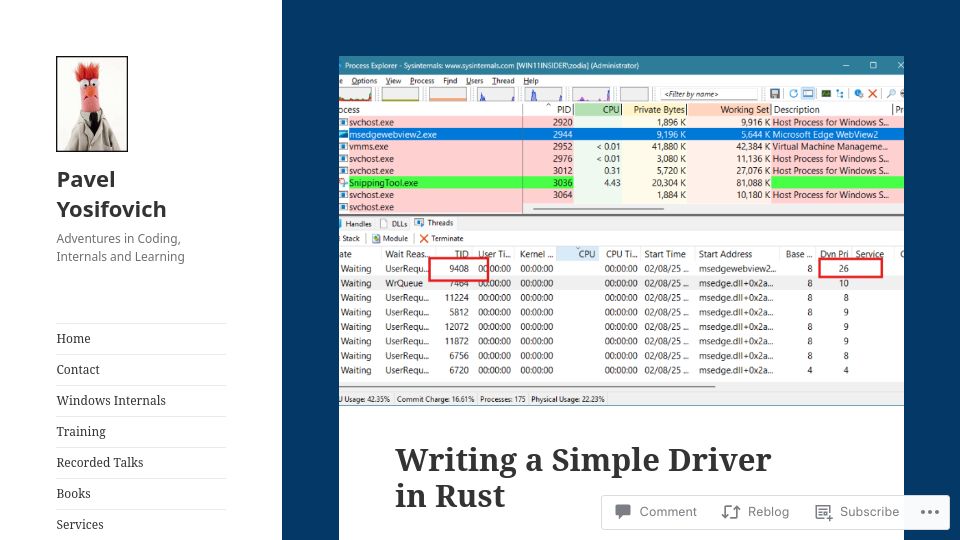Open the Pavel Yosifovich site title link

111,194
